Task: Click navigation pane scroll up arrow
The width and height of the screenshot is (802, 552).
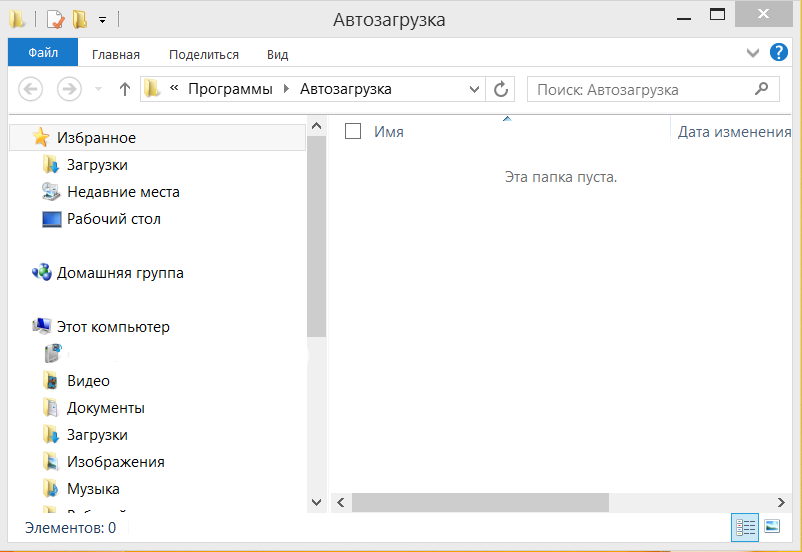Action: [317, 126]
